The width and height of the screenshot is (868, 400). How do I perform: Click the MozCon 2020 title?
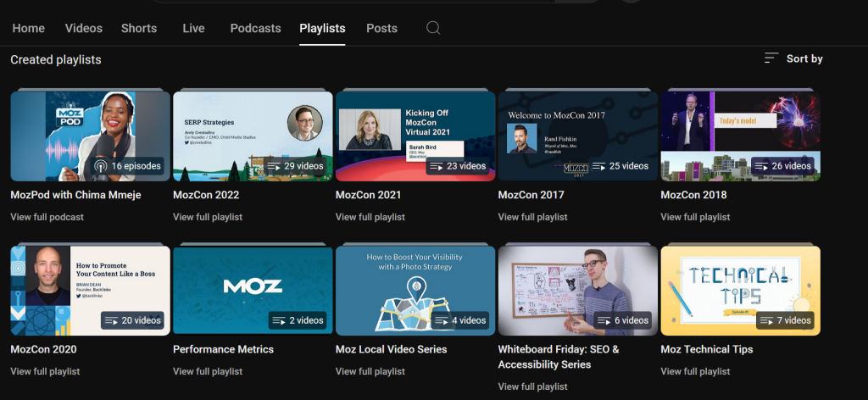(44, 349)
